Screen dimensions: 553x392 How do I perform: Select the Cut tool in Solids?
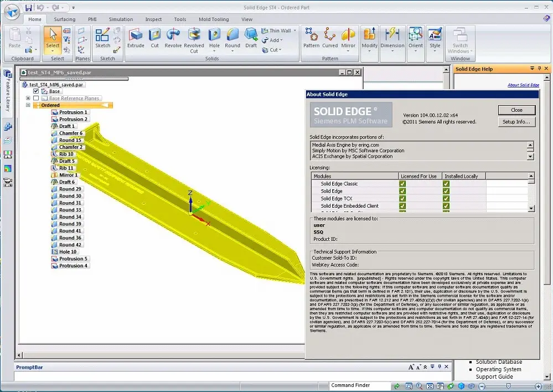pyautogui.click(x=155, y=38)
